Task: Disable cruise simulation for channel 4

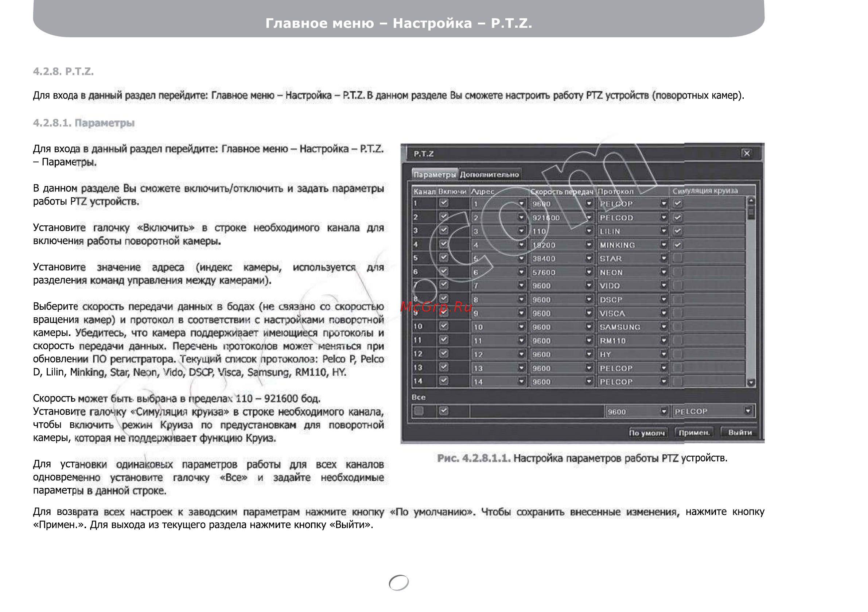Action: coord(677,245)
